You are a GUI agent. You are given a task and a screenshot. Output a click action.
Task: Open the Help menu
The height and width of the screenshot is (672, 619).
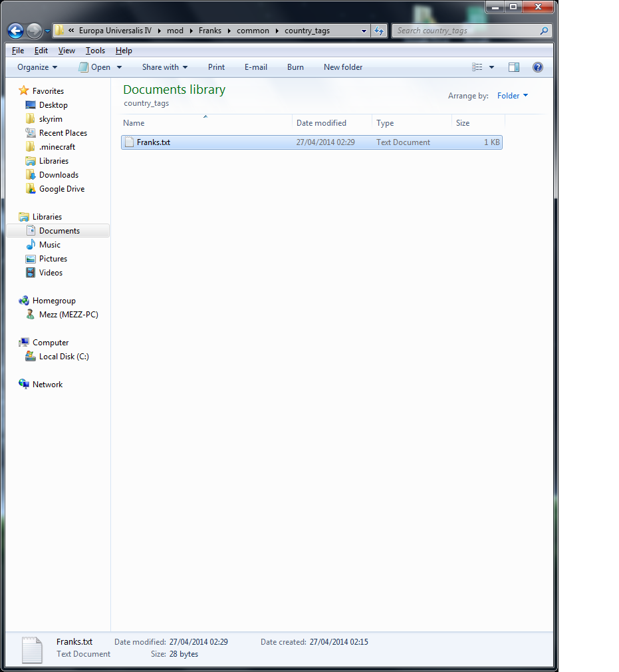click(x=124, y=51)
